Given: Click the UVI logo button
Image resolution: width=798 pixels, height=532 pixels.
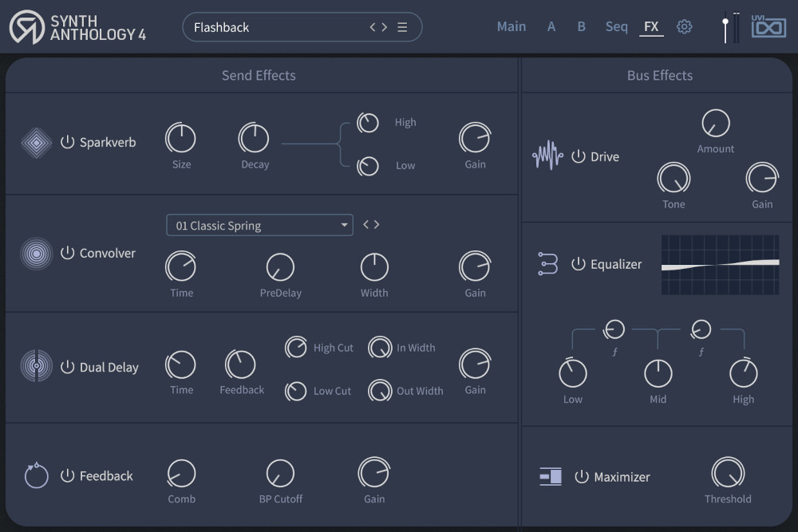Looking at the screenshot, I should [768, 26].
